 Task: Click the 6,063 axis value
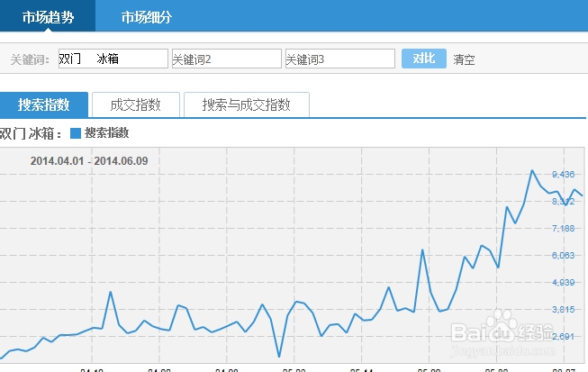(x=564, y=256)
